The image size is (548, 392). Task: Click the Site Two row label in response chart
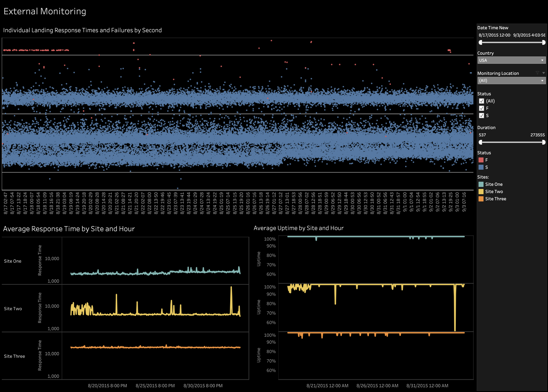point(13,309)
